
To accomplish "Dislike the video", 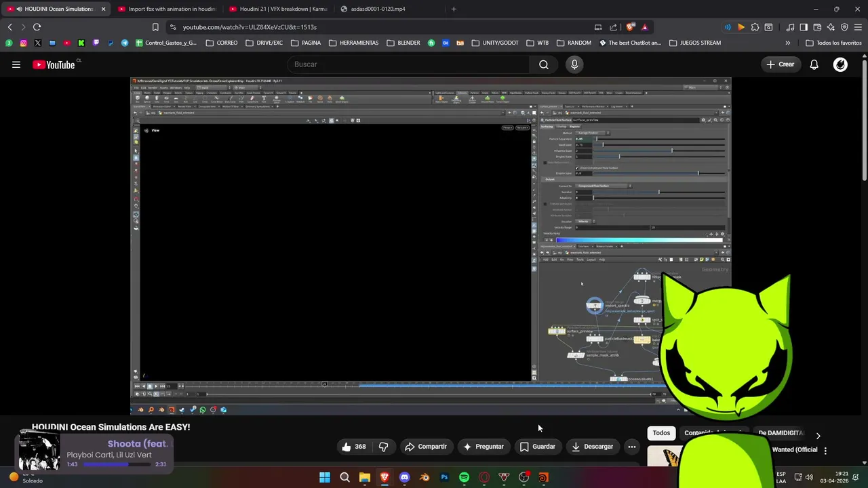I will (384, 447).
